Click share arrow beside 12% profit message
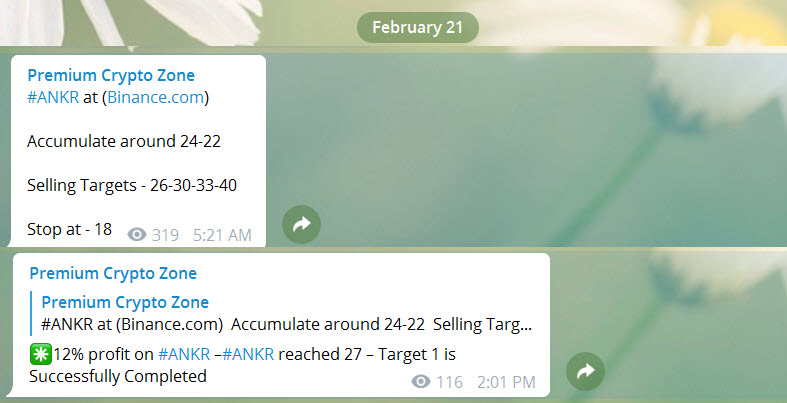Image resolution: width=787 pixels, height=403 pixels. click(585, 371)
